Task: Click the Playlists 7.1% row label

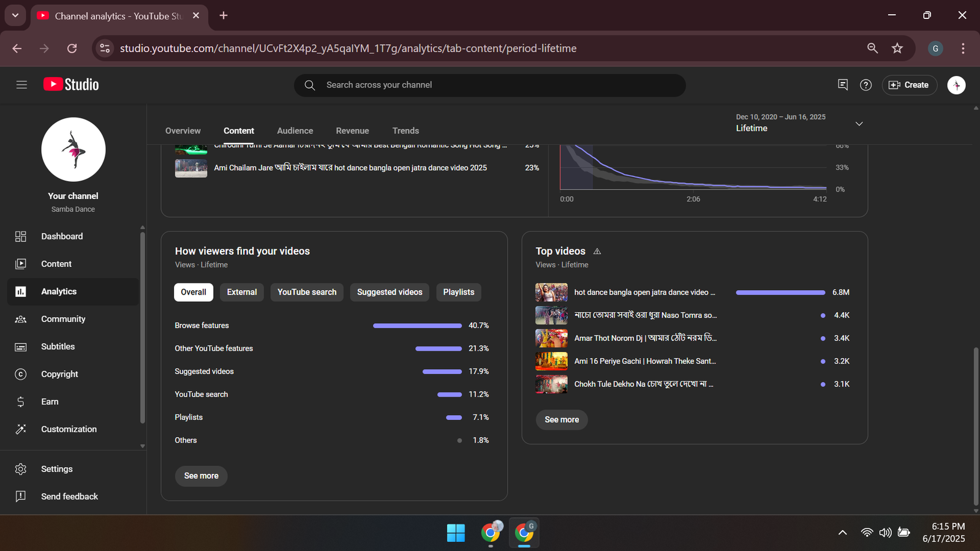Action: tap(189, 418)
